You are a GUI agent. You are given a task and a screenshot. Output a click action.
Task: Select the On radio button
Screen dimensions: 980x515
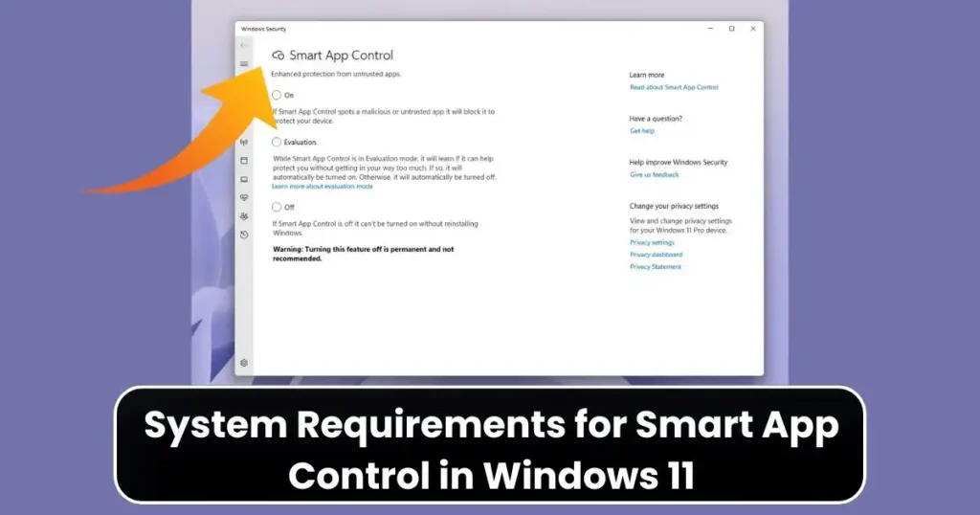277,95
